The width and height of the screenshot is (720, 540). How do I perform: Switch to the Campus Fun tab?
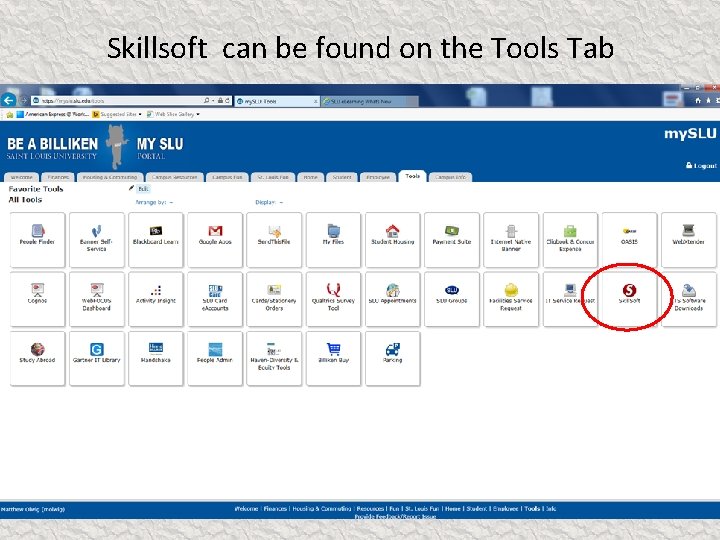click(227, 177)
